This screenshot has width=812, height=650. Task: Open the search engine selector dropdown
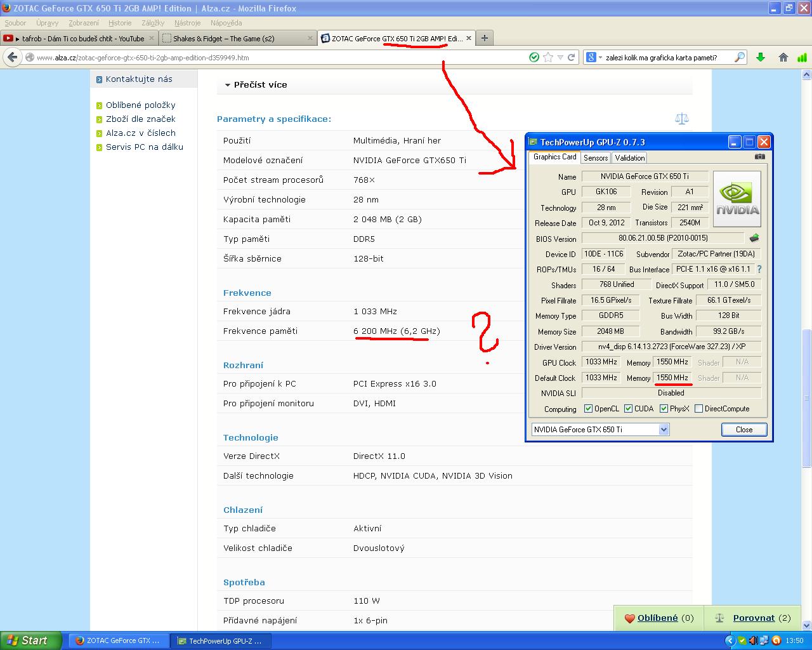(593, 57)
